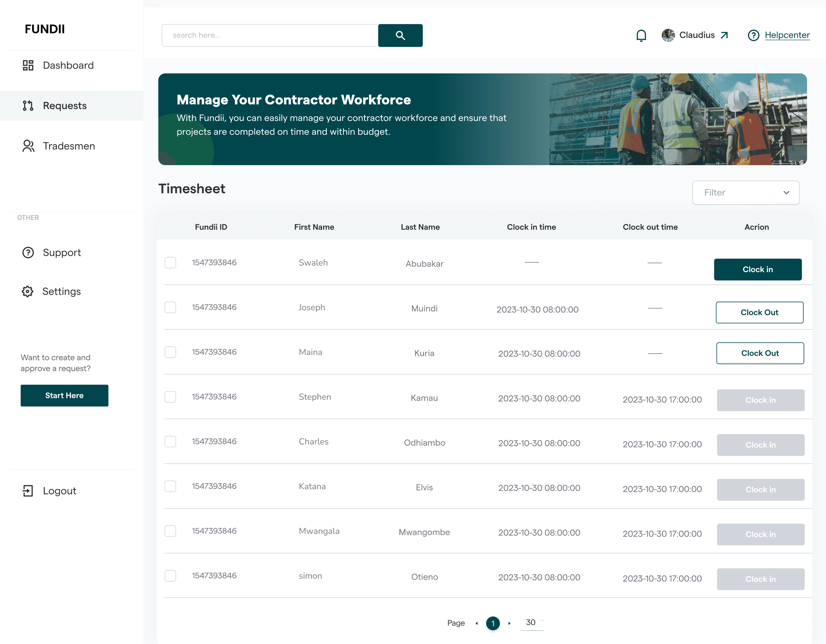Click the last name Odhiambo

pyautogui.click(x=424, y=443)
